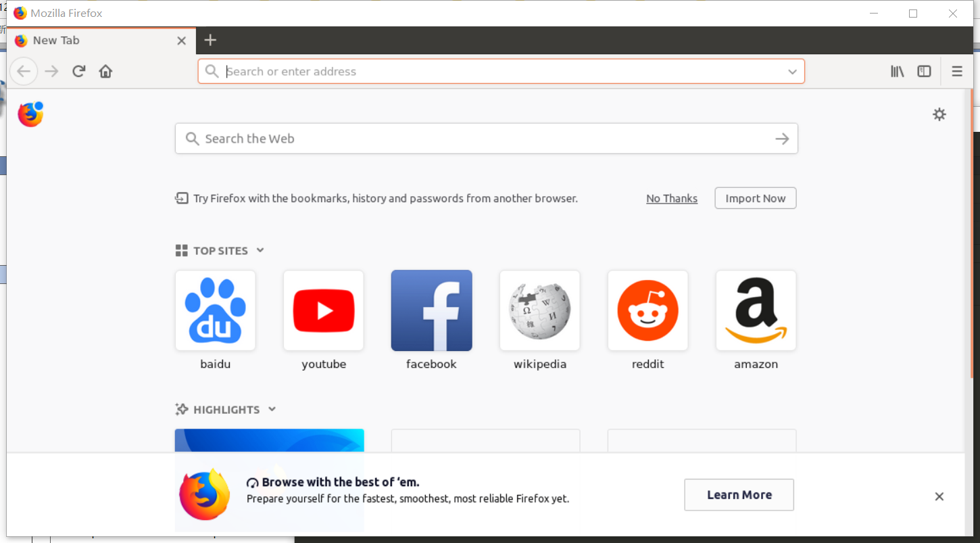
Task: Click the Learn More button
Action: 739,495
